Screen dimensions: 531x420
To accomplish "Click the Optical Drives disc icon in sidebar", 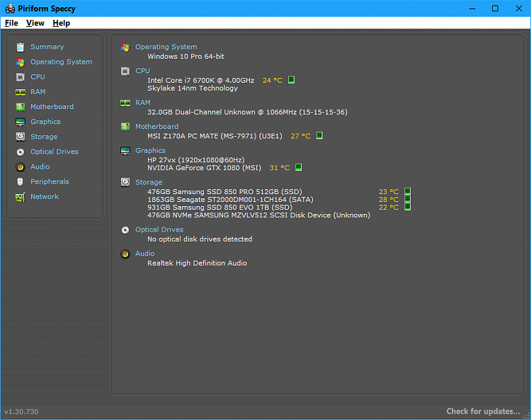I will [21, 152].
